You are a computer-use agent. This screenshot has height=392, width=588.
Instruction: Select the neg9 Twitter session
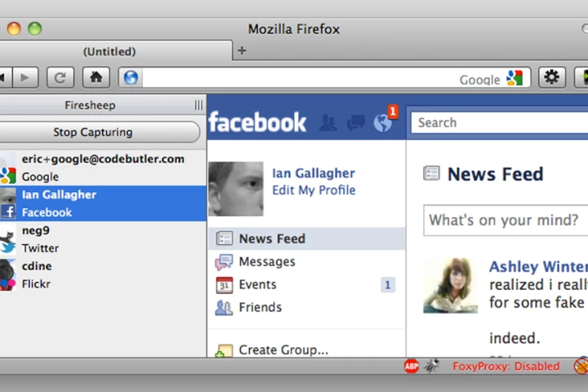(103, 239)
